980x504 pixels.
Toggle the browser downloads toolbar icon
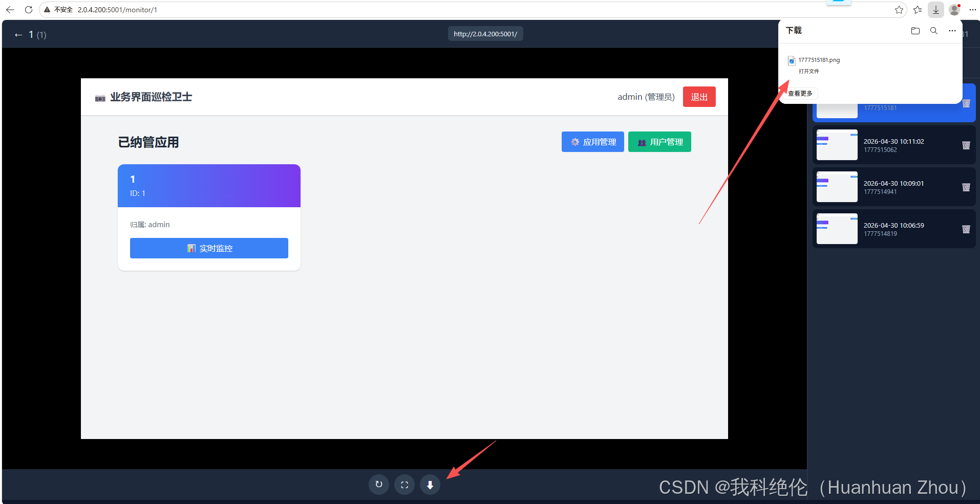pyautogui.click(x=936, y=10)
